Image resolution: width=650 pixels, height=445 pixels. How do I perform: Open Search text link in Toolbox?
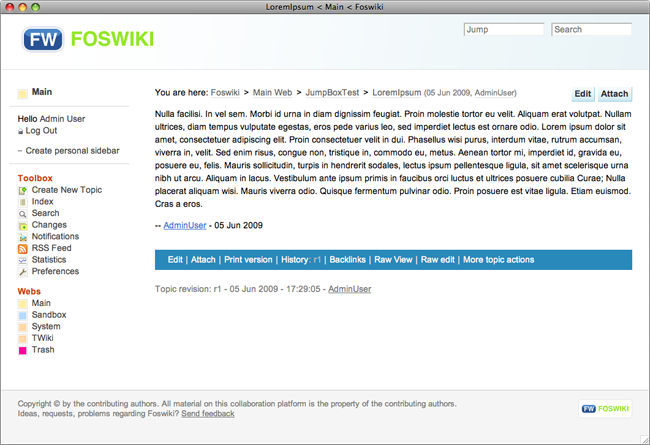pos(46,213)
